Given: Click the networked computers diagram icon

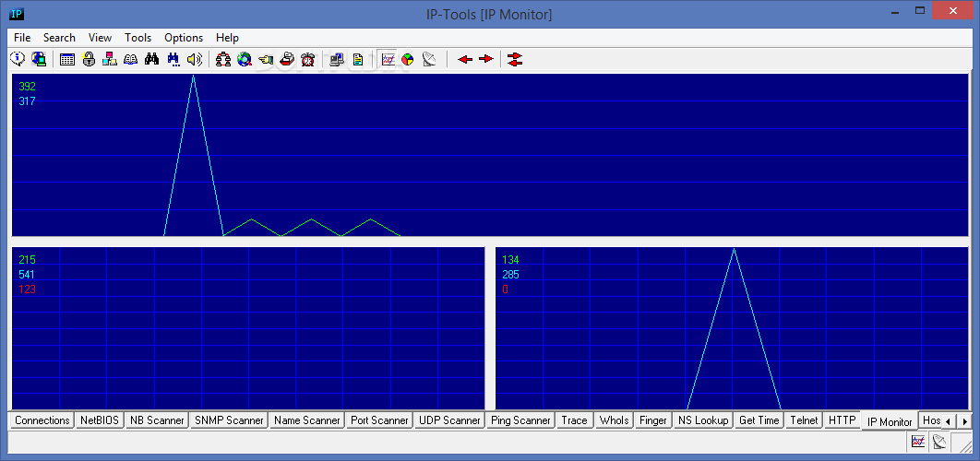Looking at the screenshot, I should 110,59.
